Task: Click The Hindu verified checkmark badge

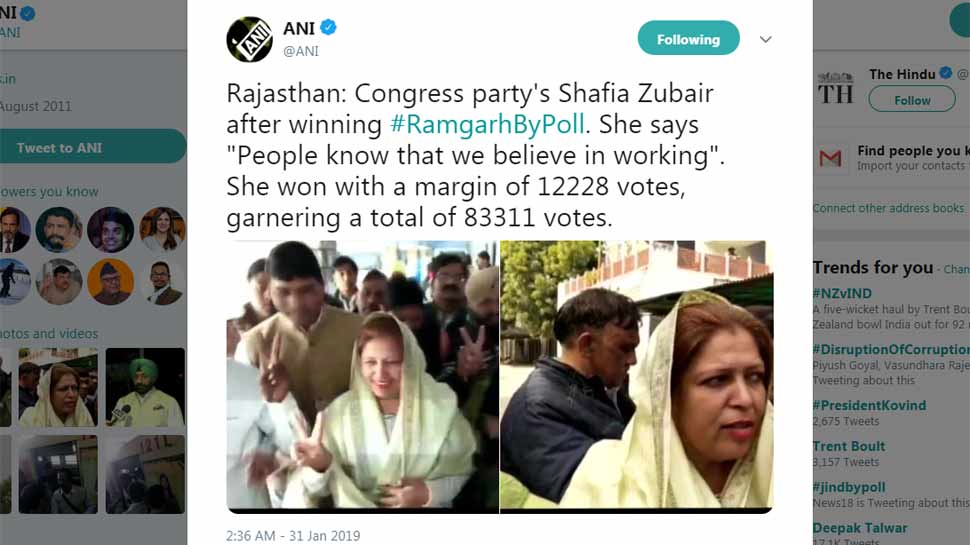Action: (x=945, y=73)
